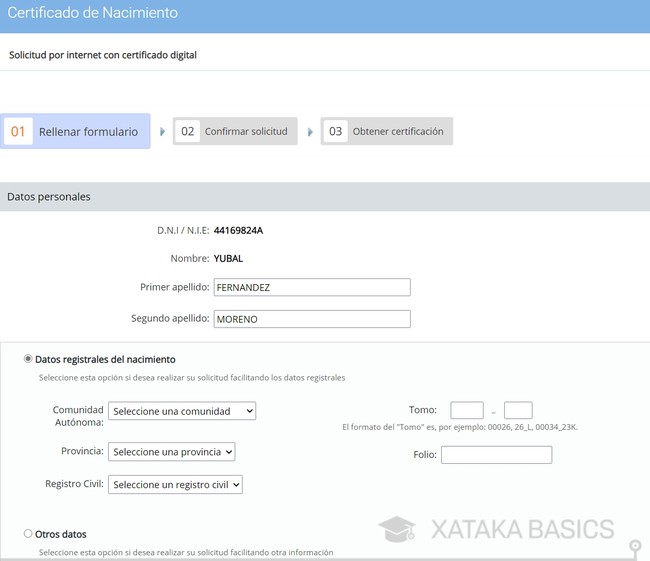Click the 'Folio:' label
Screen dimensions: 650x561
tap(425, 454)
